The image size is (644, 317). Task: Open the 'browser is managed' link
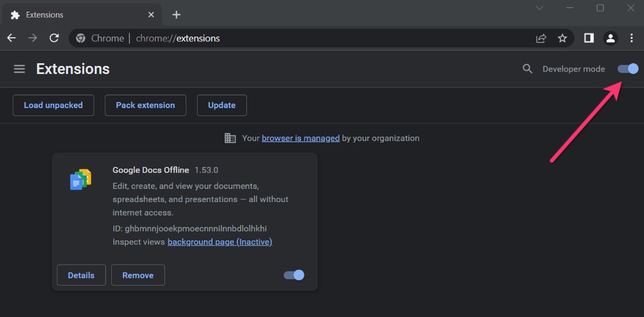tap(301, 138)
